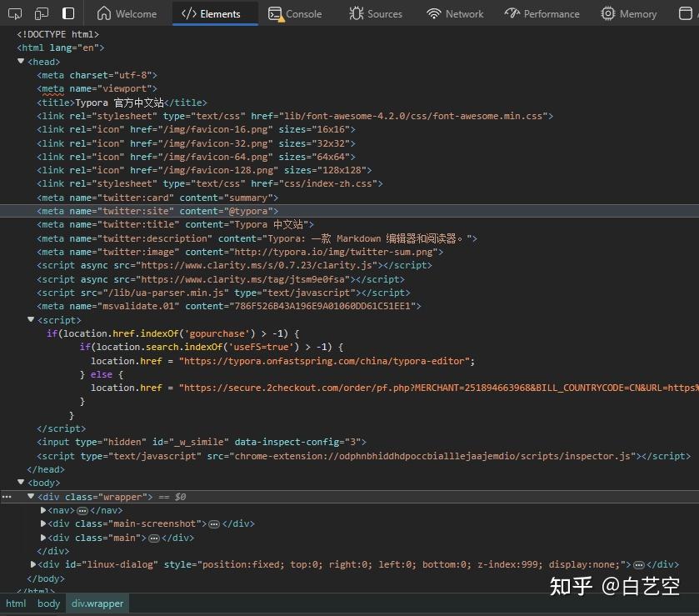The height and width of the screenshot is (616, 699).
Task: Expand the div.main-screenshot element
Action: click(x=42, y=523)
